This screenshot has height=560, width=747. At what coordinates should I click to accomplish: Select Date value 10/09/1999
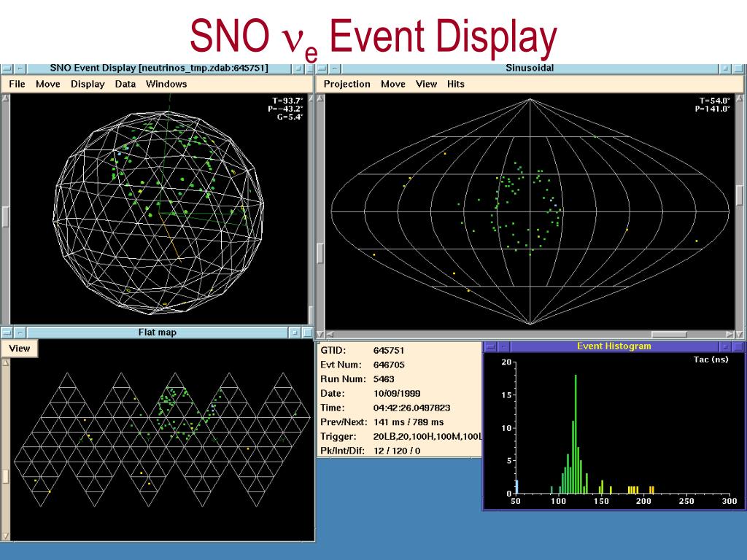coord(397,393)
